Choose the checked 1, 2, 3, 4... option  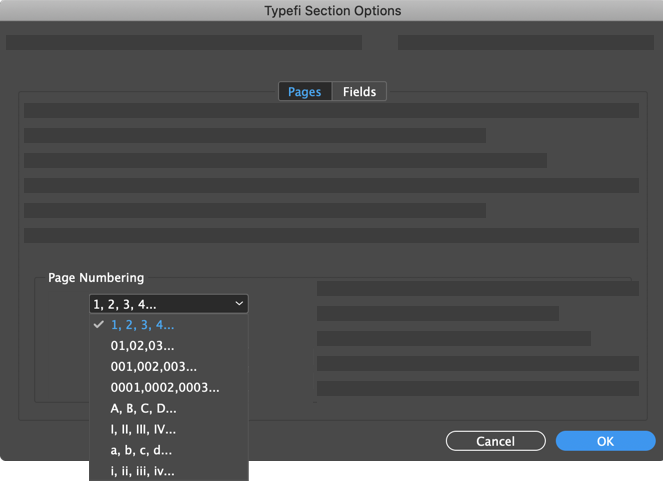tap(169, 325)
